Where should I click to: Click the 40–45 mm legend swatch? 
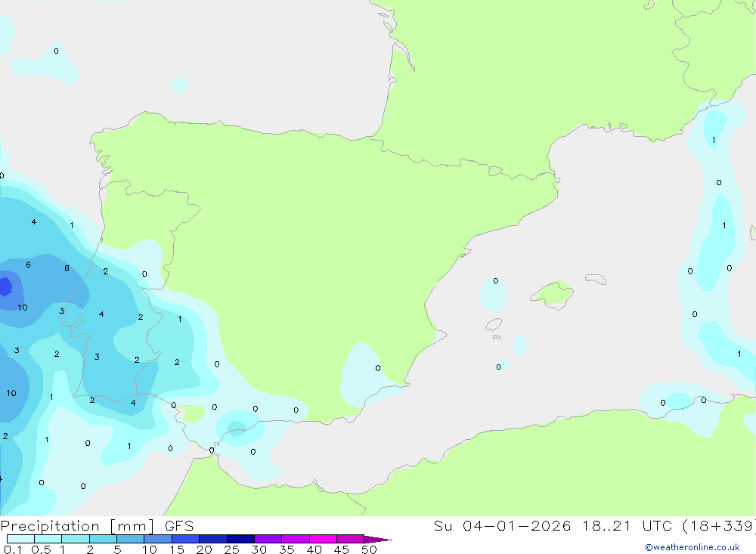click(x=323, y=539)
